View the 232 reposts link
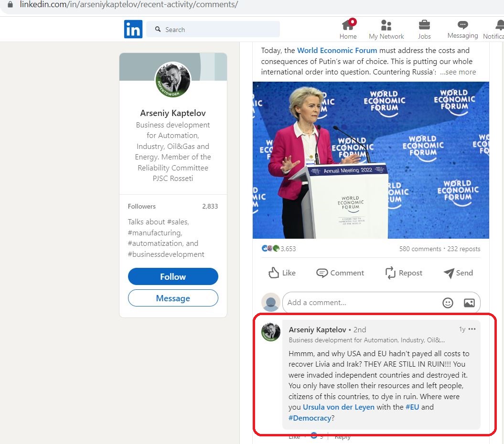The height and width of the screenshot is (444, 504). click(x=463, y=249)
